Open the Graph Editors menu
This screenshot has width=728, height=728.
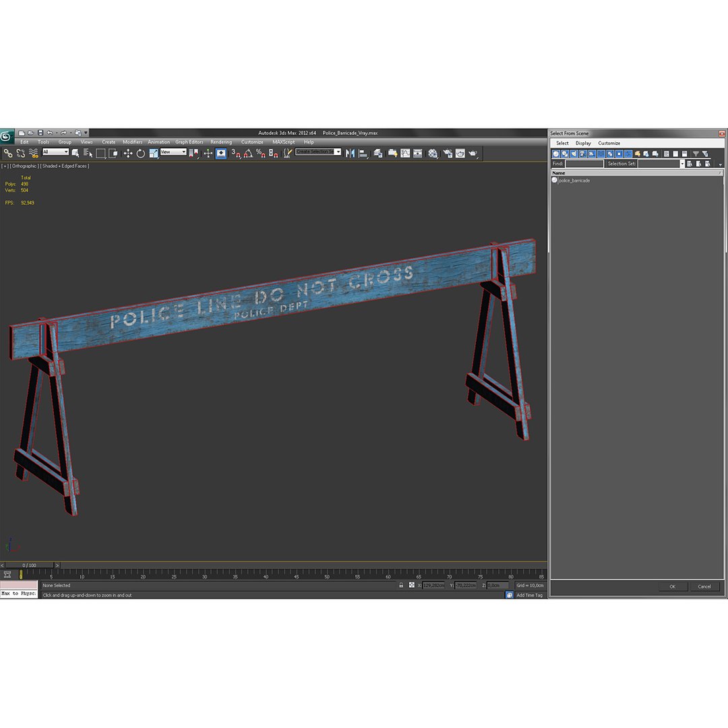[189, 142]
